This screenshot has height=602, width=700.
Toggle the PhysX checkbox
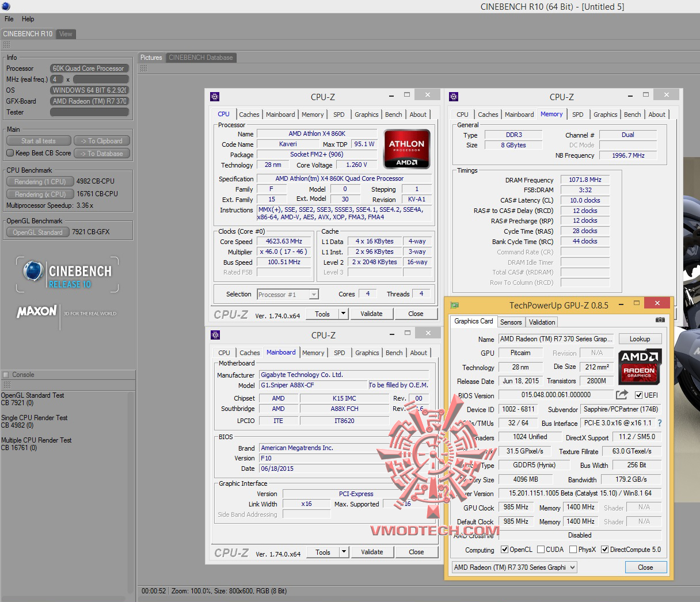(573, 550)
